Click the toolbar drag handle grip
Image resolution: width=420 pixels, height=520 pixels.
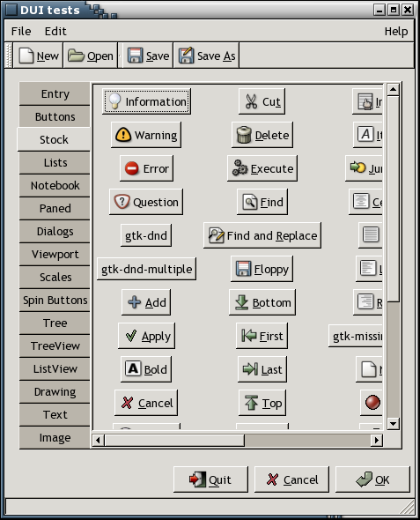click(x=10, y=56)
